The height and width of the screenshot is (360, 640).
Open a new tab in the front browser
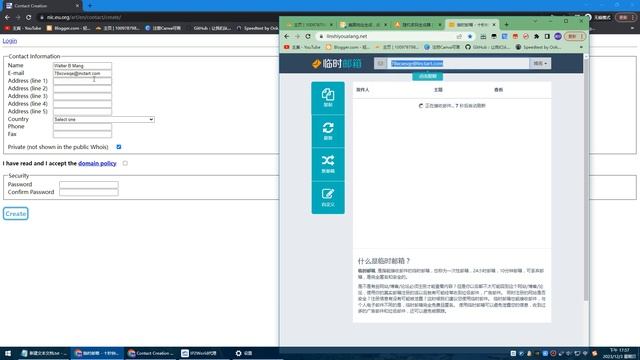pos(507,24)
